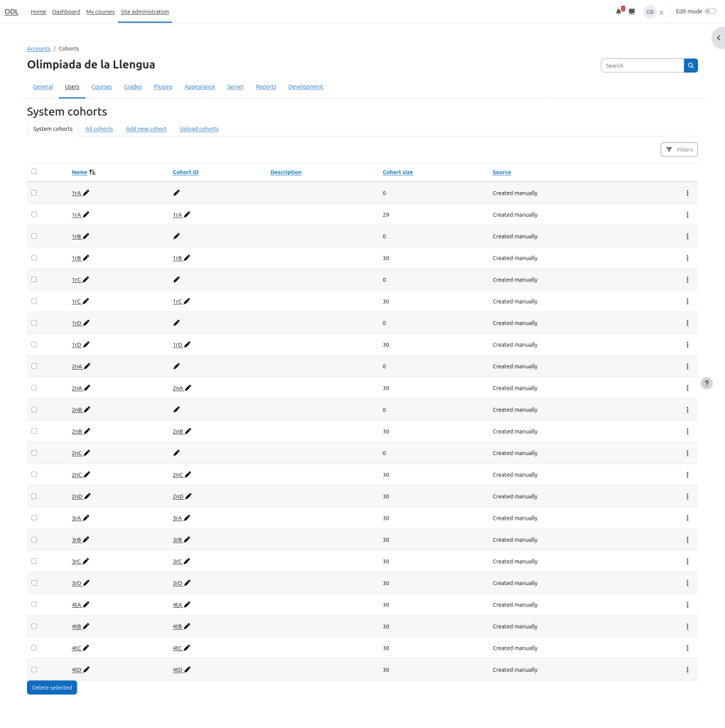725x728 pixels.
Task: Click the question mark help icon
Action: click(707, 383)
